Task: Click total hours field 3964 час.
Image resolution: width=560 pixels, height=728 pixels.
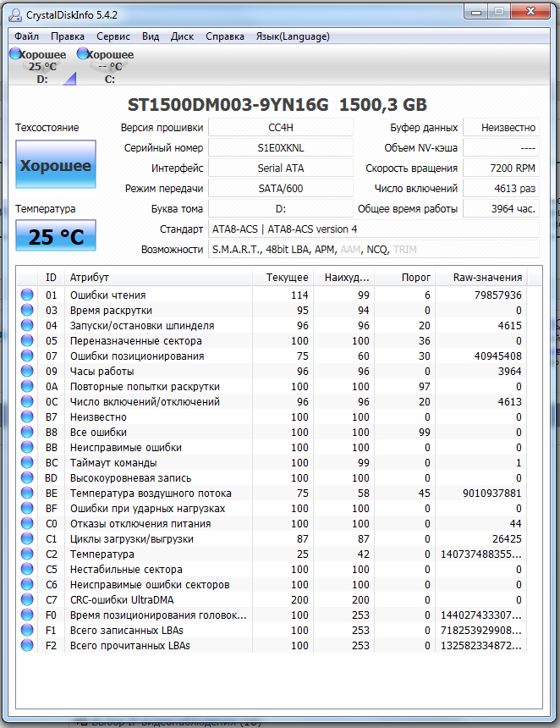Action: click(501, 209)
